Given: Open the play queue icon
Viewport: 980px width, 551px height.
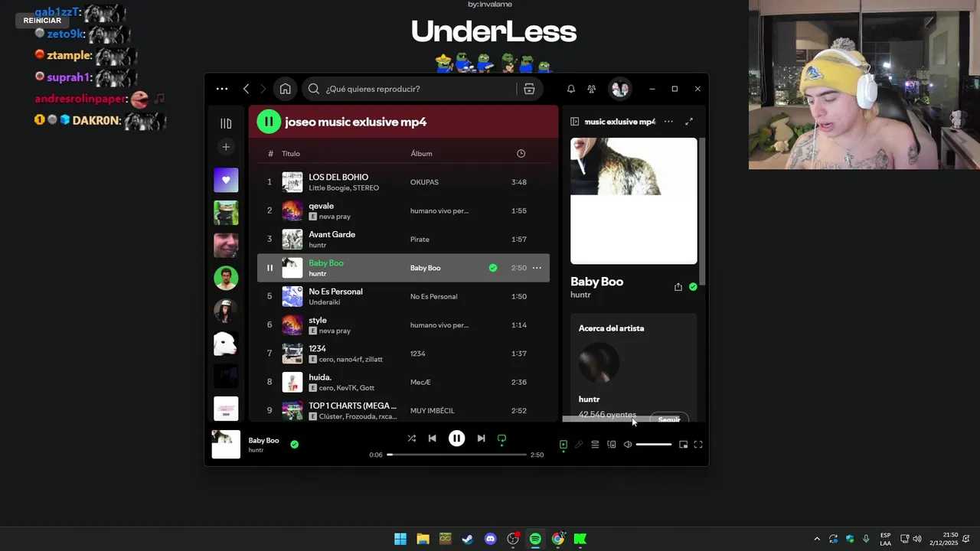Looking at the screenshot, I should pos(595,445).
